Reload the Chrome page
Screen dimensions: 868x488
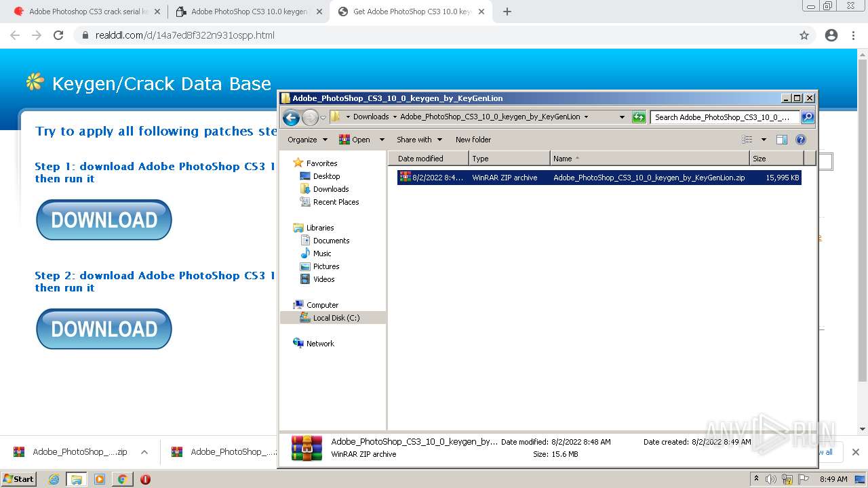[58, 35]
